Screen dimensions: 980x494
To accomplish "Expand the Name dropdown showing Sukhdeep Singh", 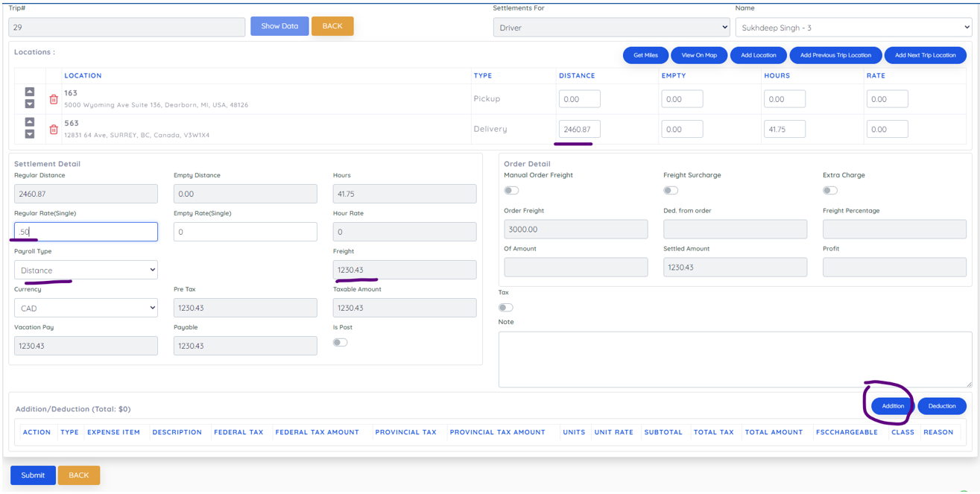I will coord(853,28).
